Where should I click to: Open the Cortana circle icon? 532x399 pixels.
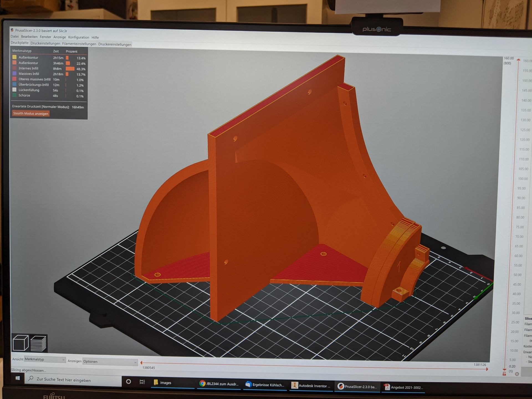click(x=129, y=382)
